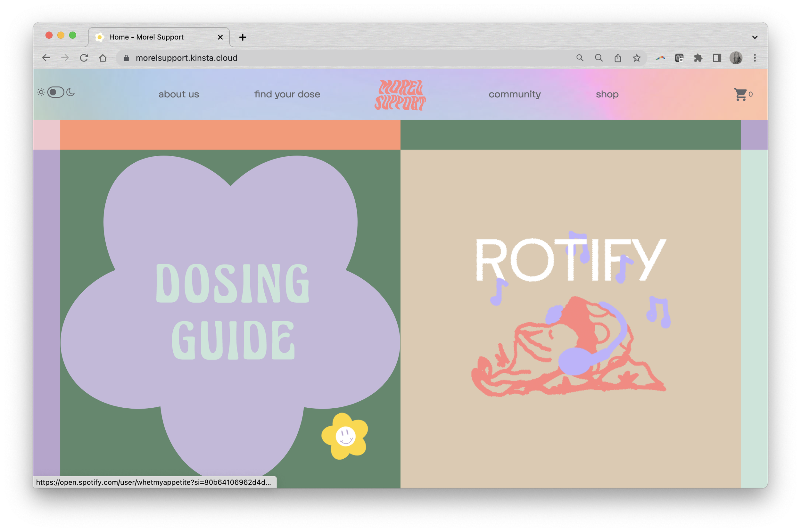Image resolution: width=801 pixels, height=532 pixels.
Task: Click the lock icon in address bar
Action: point(127,58)
